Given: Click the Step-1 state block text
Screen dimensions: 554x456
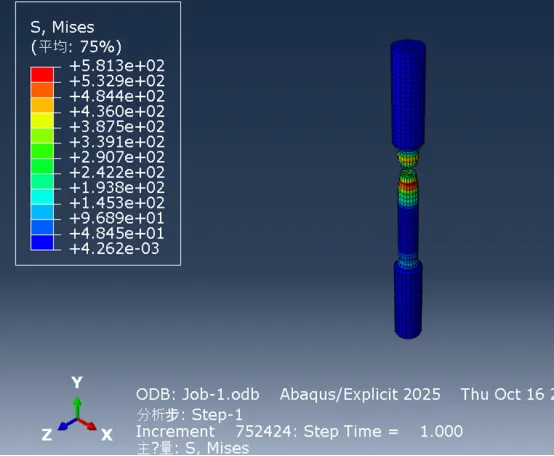Looking at the screenshot, I should 217,414.
